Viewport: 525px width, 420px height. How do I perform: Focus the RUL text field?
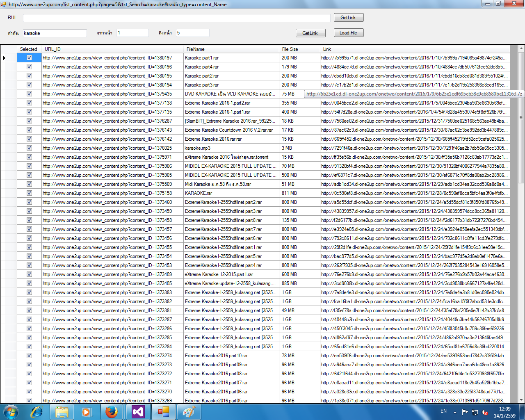176,18
